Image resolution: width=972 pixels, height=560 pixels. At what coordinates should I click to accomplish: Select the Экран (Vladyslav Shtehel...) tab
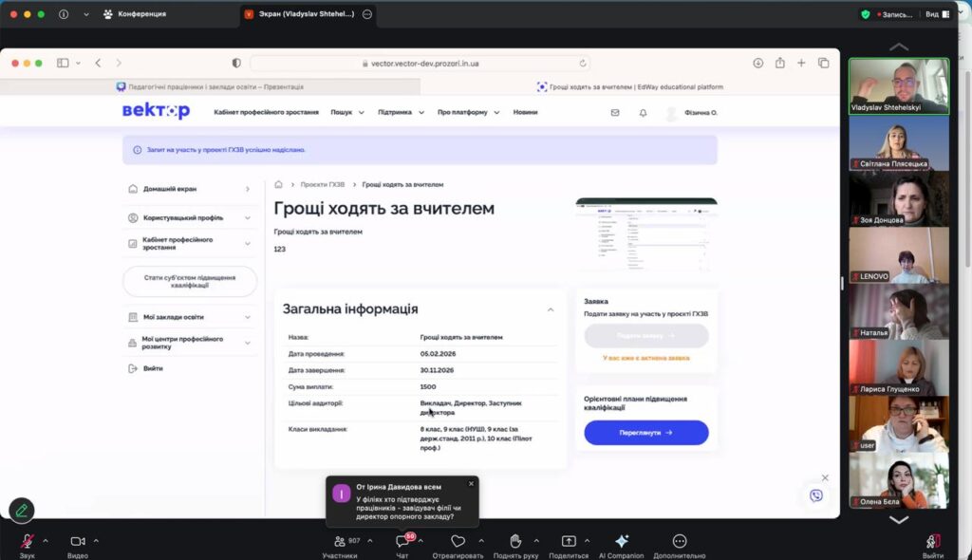[299, 14]
